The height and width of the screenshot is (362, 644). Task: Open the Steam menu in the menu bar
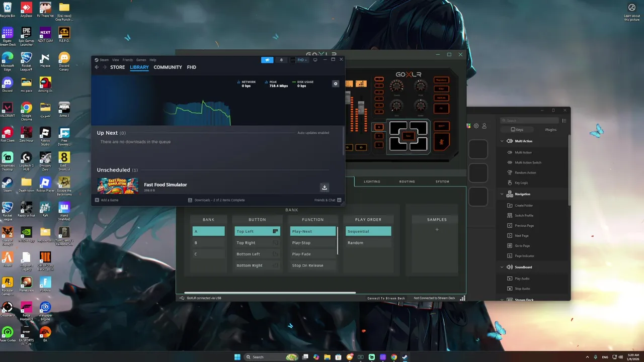[x=104, y=60]
